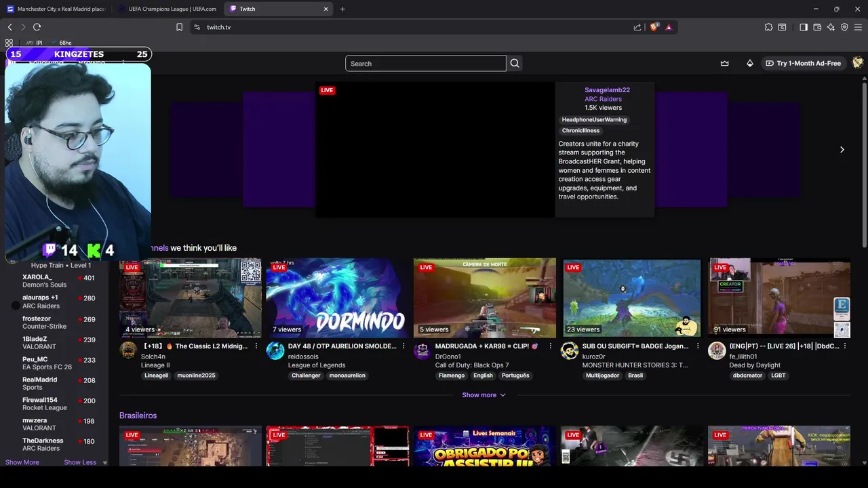Open the browser extensions puzzle icon
This screenshot has height=488, width=868.
pos(768,27)
